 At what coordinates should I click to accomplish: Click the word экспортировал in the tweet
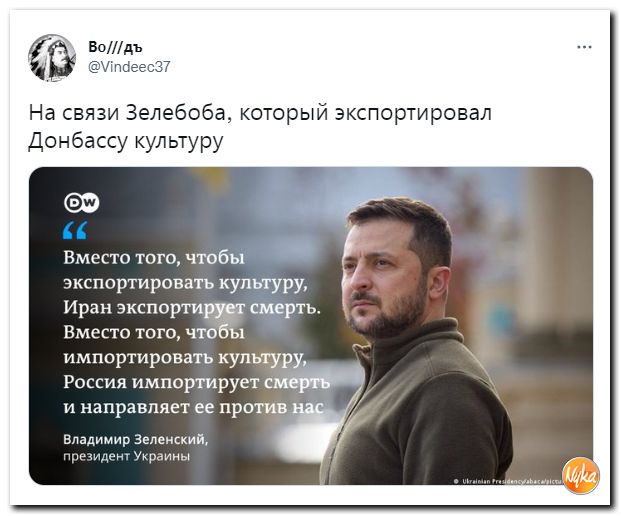coord(413,113)
